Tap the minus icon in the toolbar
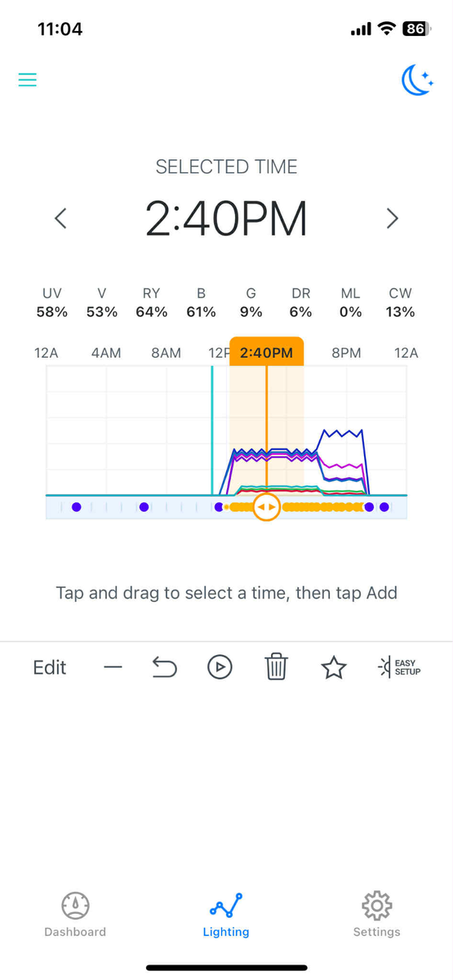This screenshot has width=453, height=980. point(113,668)
